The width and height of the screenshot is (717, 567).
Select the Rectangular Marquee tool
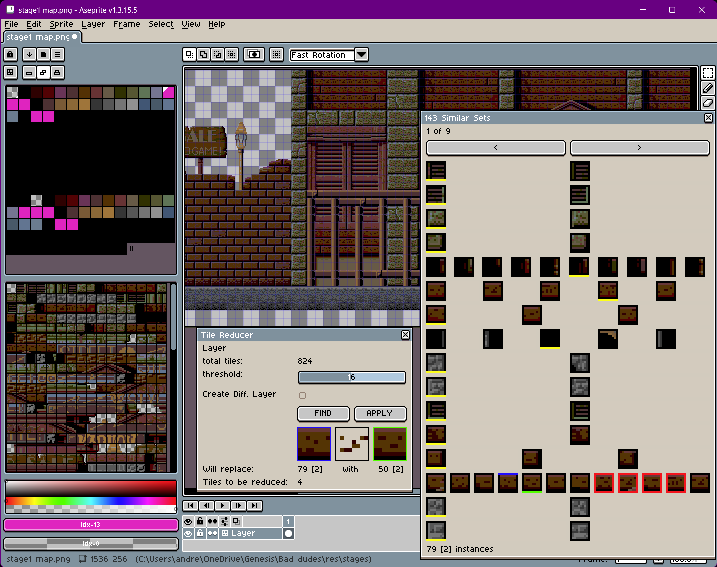click(707, 73)
